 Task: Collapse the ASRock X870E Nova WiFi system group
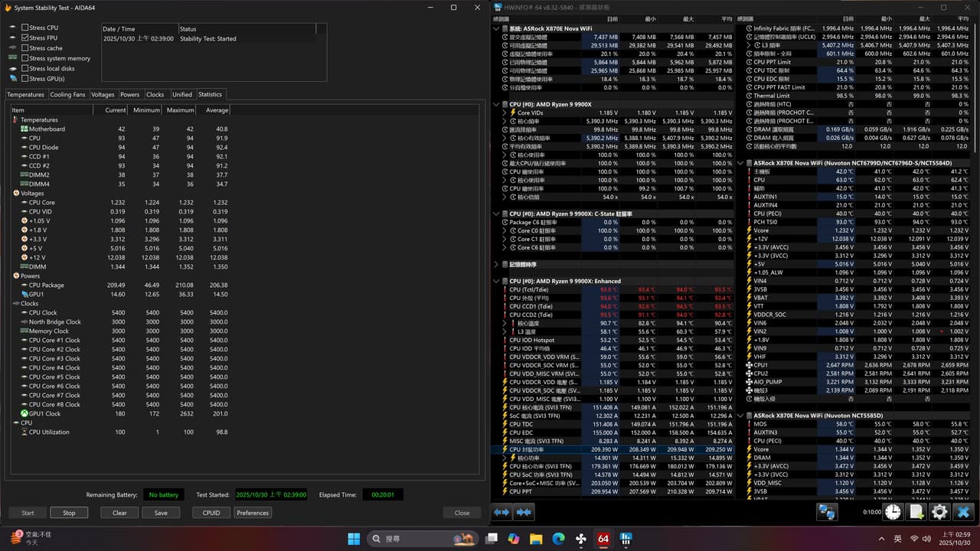498,28
